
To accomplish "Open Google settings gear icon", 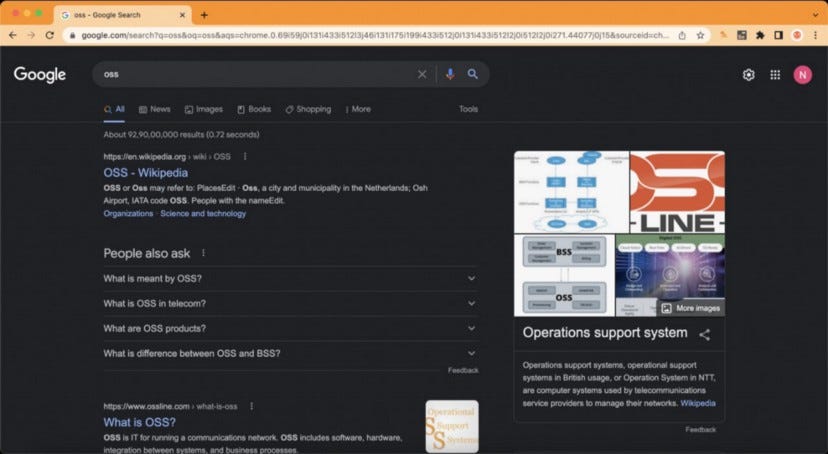I will pos(748,75).
